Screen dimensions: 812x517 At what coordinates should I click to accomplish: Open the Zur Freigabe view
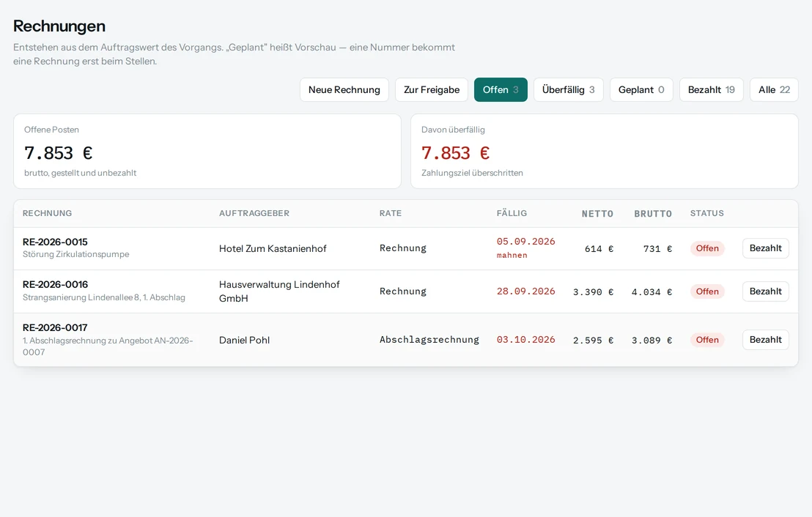coord(432,89)
